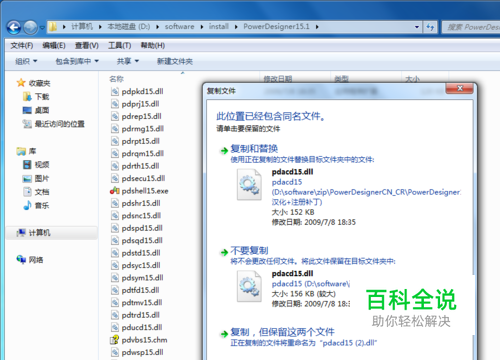Open the 共享 dropdown
This screenshot has width=500, height=360.
[x=128, y=61]
